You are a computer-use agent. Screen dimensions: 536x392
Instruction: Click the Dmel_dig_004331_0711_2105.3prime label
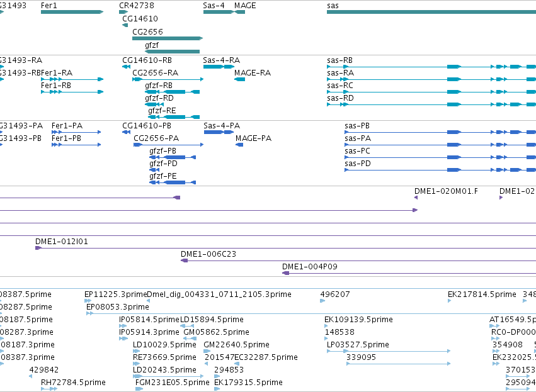coord(219,294)
